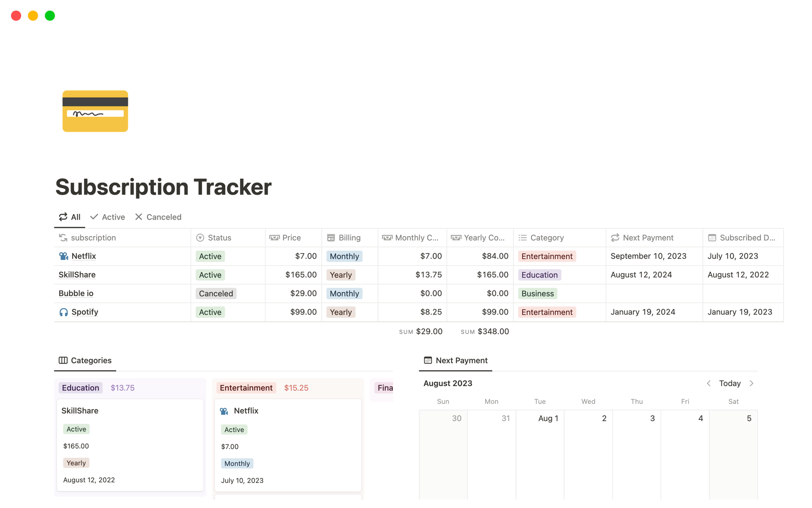Click the calendar icon in the Billing column header
This screenshot has height=508, width=812.
tap(331, 237)
